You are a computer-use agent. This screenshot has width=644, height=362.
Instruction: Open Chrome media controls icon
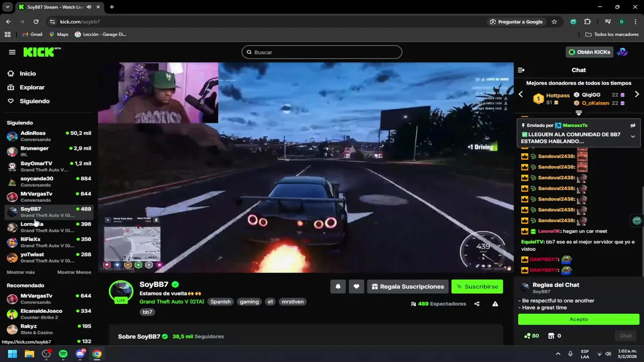click(608, 22)
